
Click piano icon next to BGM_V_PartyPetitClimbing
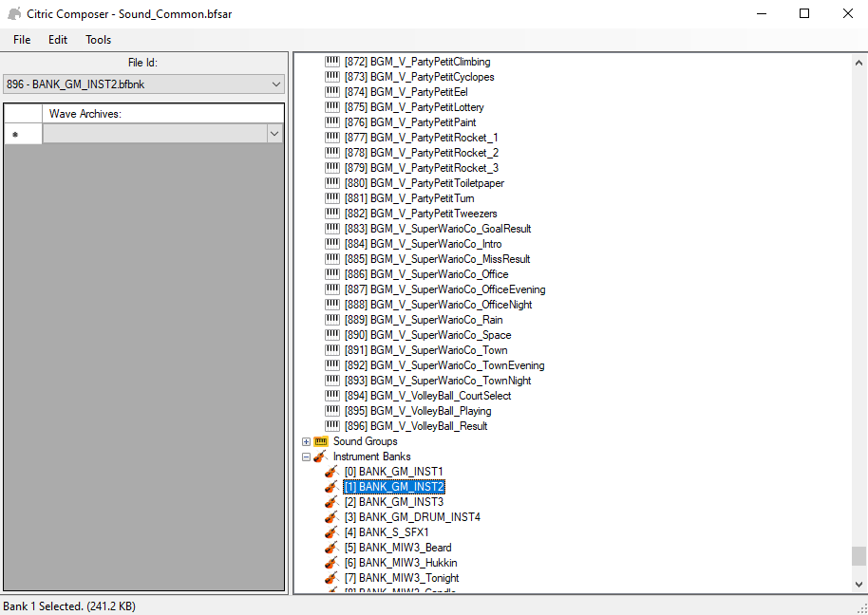[332, 62]
